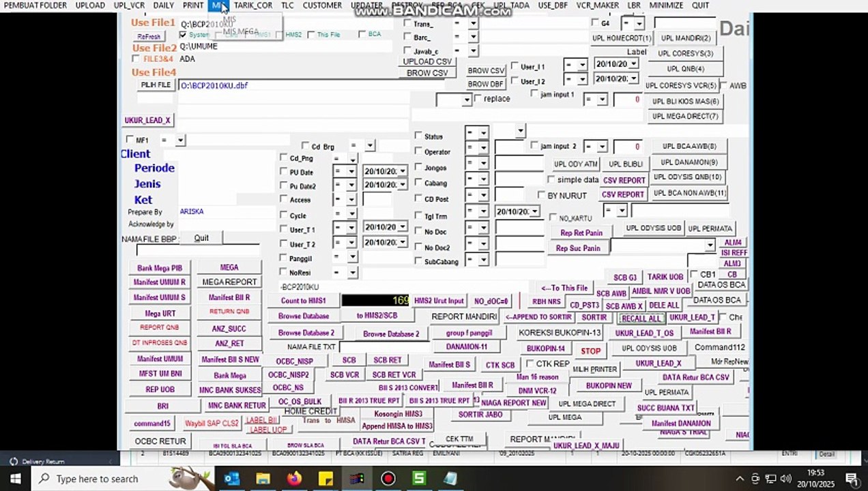Open the green S app in taskbar
This screenshot has width=868, height=491.
coord(419,479)
